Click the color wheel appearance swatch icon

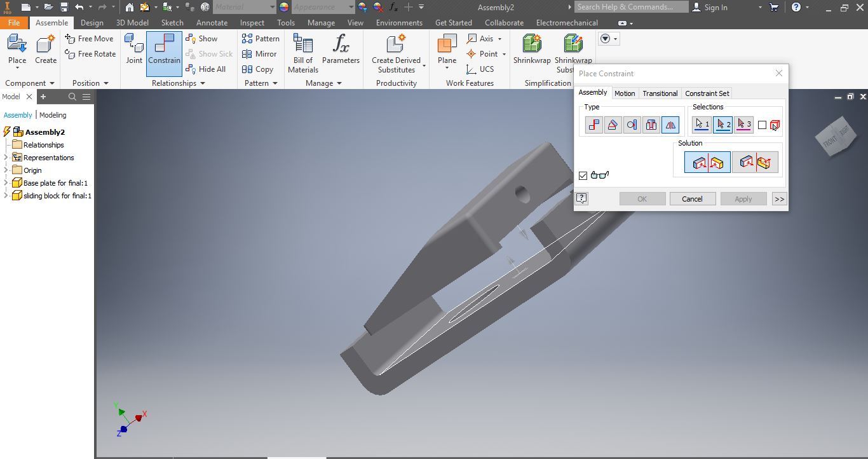click(284, 7)
